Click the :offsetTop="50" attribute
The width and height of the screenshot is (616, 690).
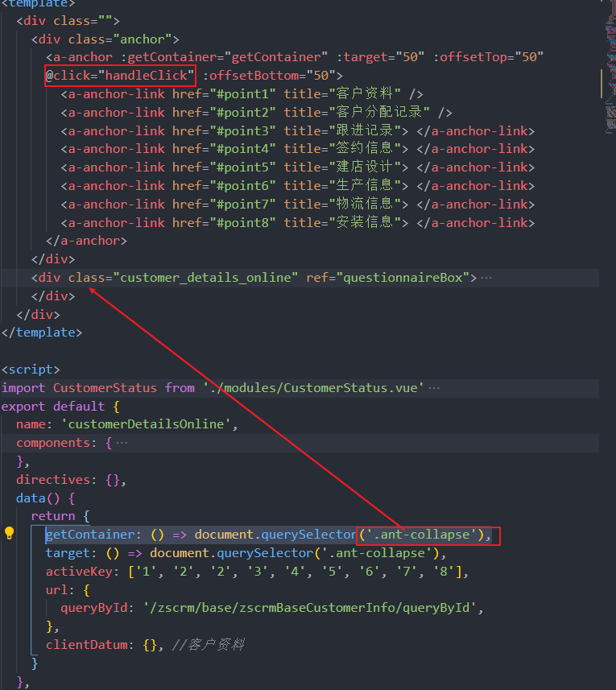(x=489, y=57)
